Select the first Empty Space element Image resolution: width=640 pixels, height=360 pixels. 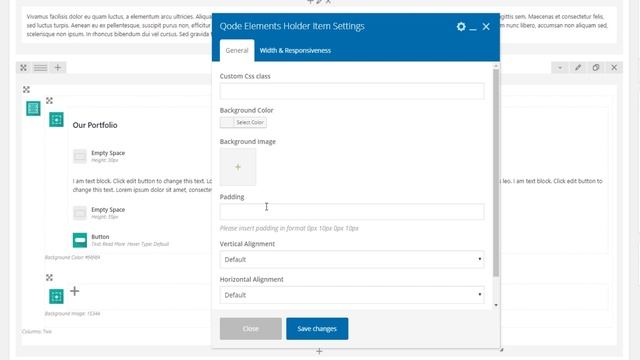click(99, 156)
